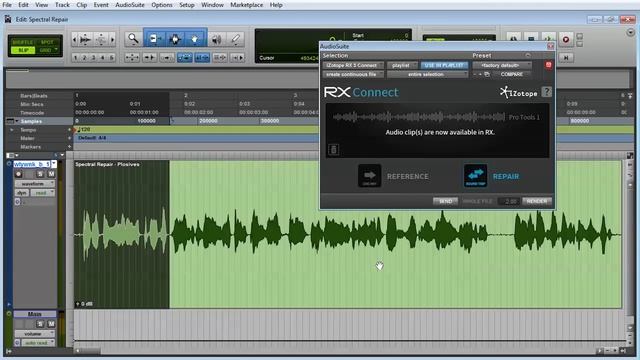Open the AudioSuite menu

click(130, 5)
